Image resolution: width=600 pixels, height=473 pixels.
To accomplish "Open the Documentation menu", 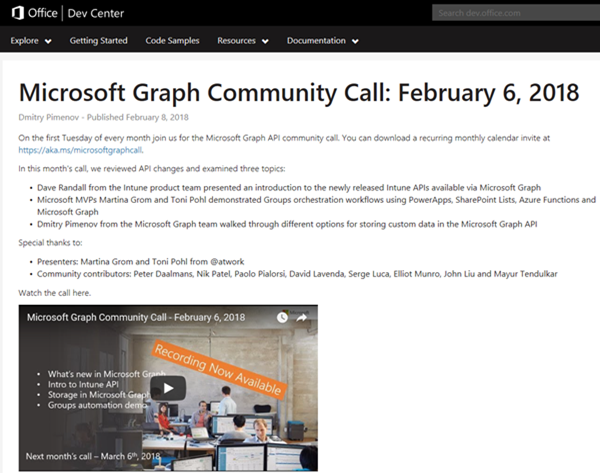I will pos(316,41).
